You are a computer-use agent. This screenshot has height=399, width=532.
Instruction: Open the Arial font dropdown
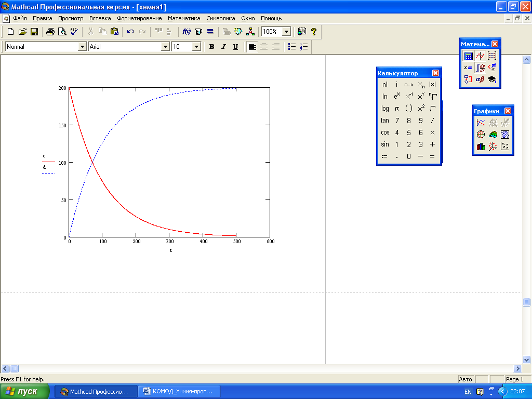166,47
